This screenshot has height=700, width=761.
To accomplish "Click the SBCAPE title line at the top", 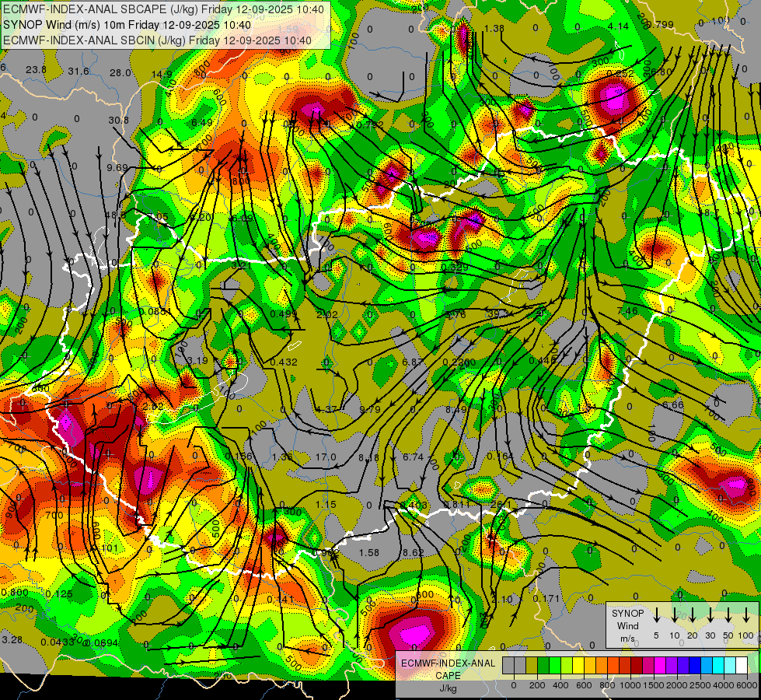I will [x=163, y=9].
